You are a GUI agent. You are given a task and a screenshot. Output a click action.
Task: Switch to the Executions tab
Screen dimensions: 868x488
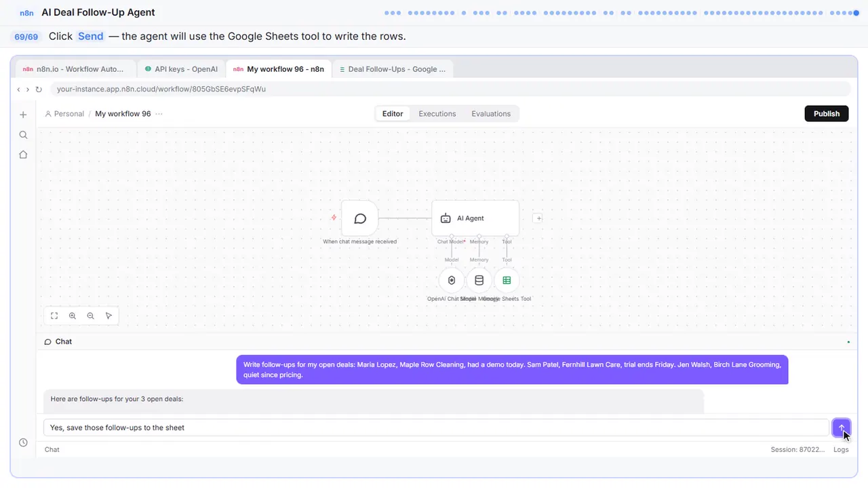tap(437, 114)
